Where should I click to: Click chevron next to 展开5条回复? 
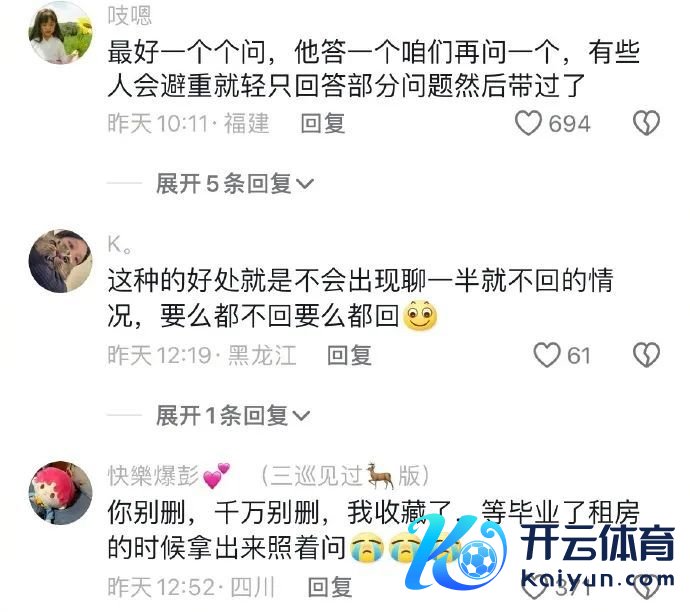[x=305, y=184]
